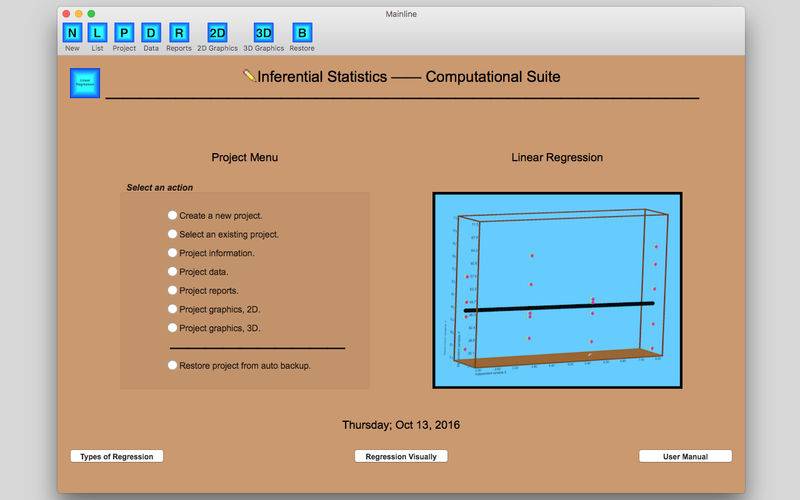Open the Reports toolbar icon
This screenshot has width=800, height=500.
pos(178,33)
